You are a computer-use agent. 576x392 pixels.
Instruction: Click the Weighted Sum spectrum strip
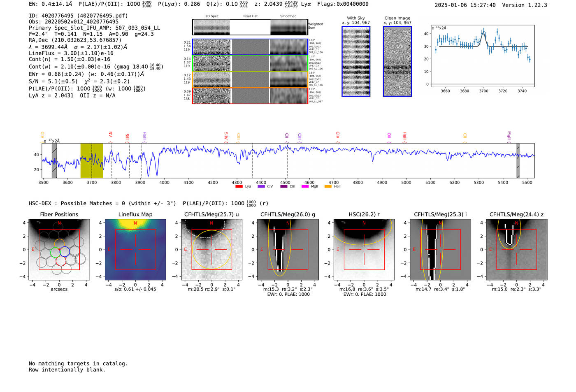(x=250, y=27)
